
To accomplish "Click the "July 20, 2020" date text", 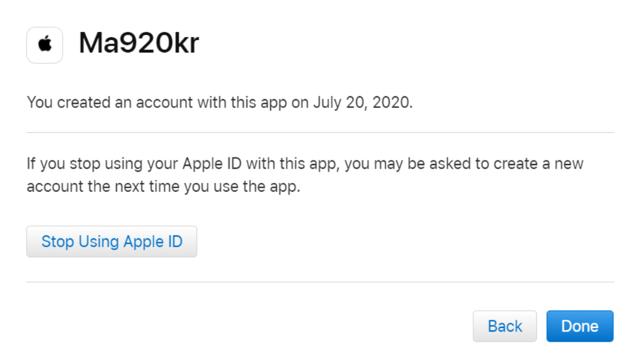I will 363,103.
